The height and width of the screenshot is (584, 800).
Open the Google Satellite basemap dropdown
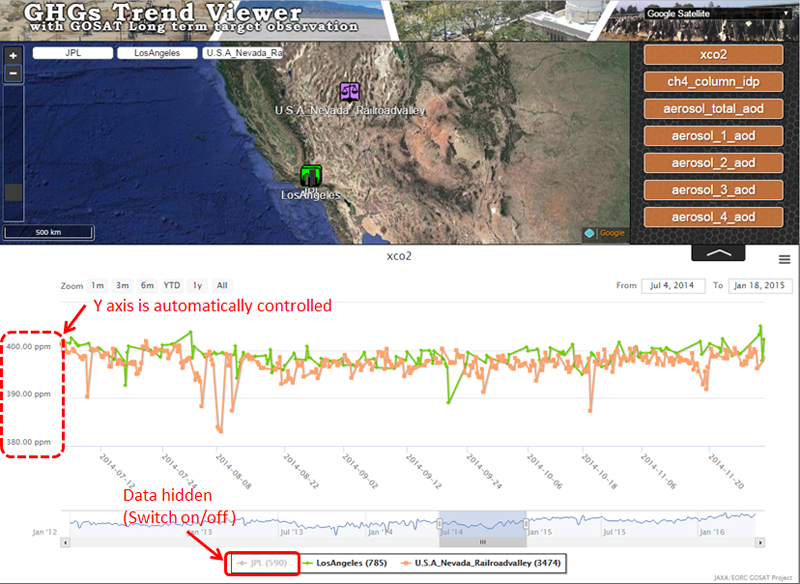pyautogui.click(x=718, y=14)
